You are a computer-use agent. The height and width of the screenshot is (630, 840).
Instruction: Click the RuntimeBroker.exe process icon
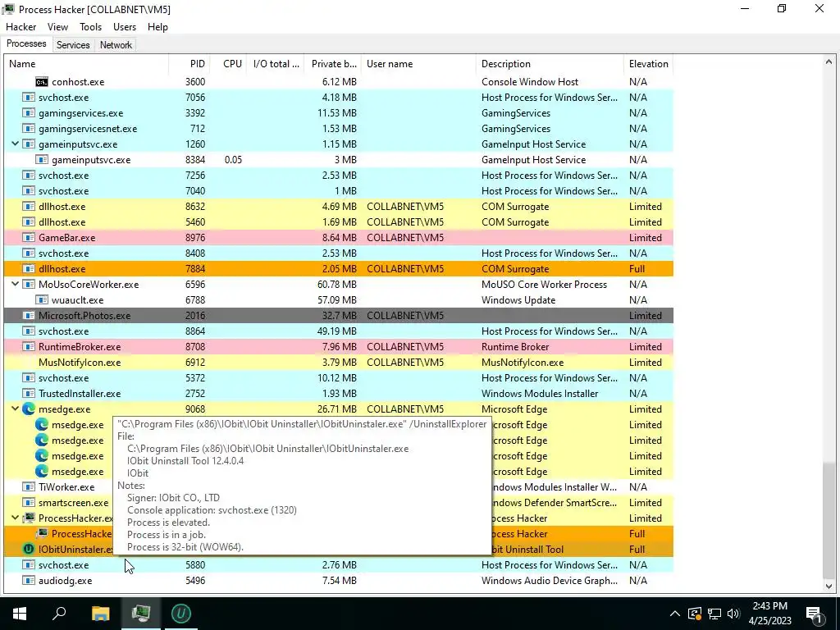coord(29,347)
